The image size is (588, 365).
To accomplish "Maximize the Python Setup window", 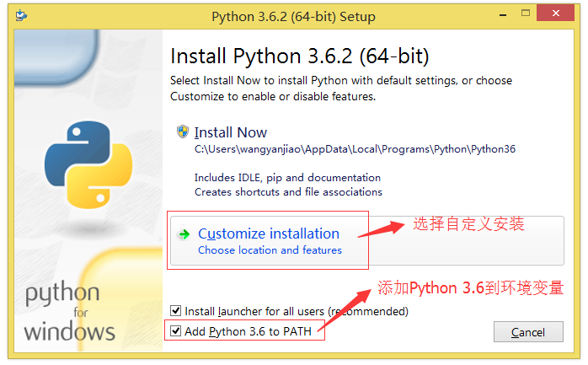I will pyautogui.click(x=526, y=13).
